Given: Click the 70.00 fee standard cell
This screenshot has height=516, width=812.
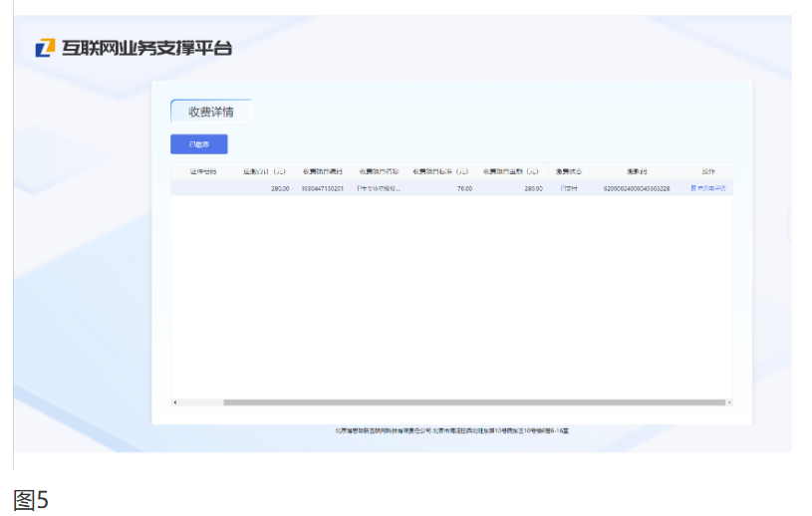Looking at the screenshot, I should tap(464, 188).
